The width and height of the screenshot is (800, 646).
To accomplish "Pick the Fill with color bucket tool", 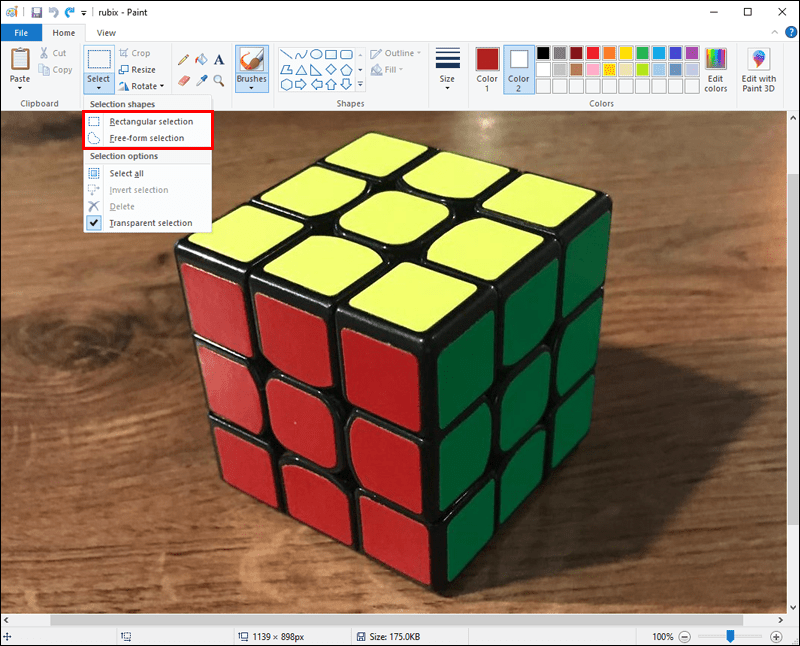I will 202,60.
